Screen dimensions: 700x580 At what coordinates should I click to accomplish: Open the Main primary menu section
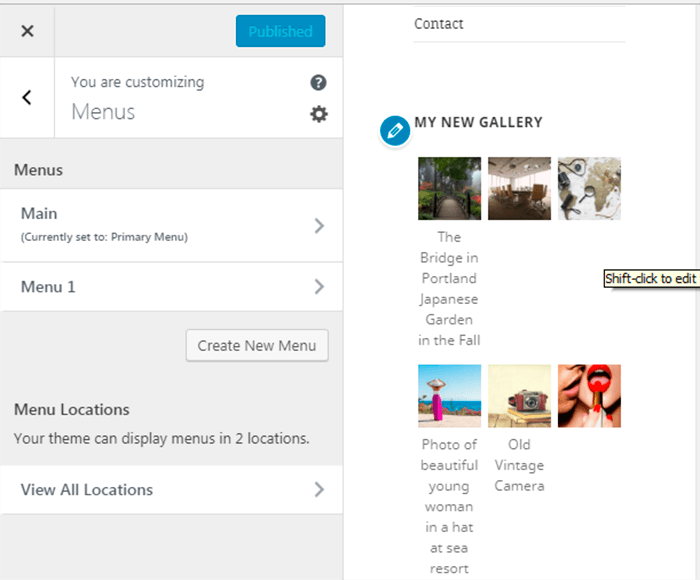coord(171,225)
